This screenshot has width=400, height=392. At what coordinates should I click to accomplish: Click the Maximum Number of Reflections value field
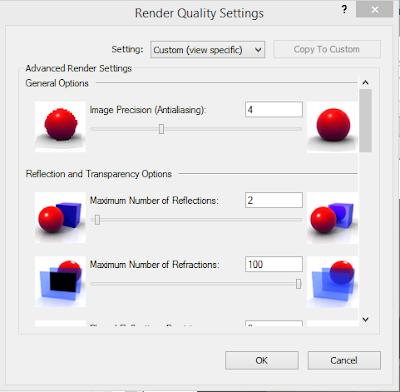pos(274,200)
